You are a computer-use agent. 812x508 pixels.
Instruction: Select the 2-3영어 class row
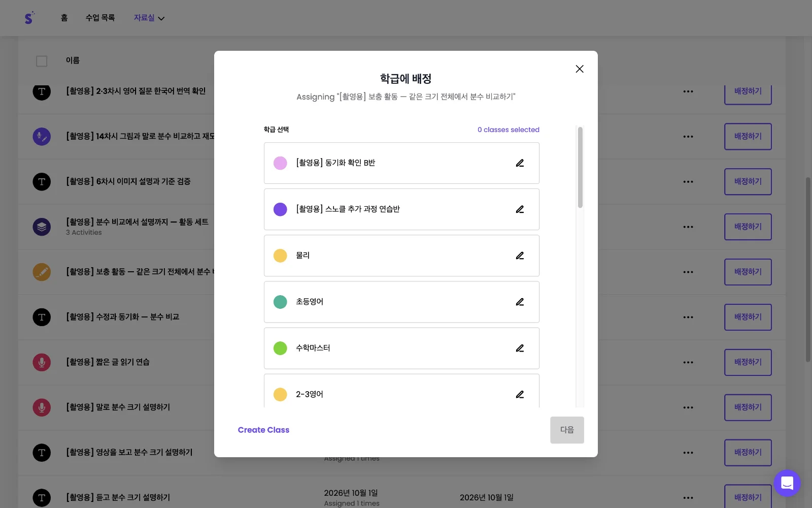[401, 391]
